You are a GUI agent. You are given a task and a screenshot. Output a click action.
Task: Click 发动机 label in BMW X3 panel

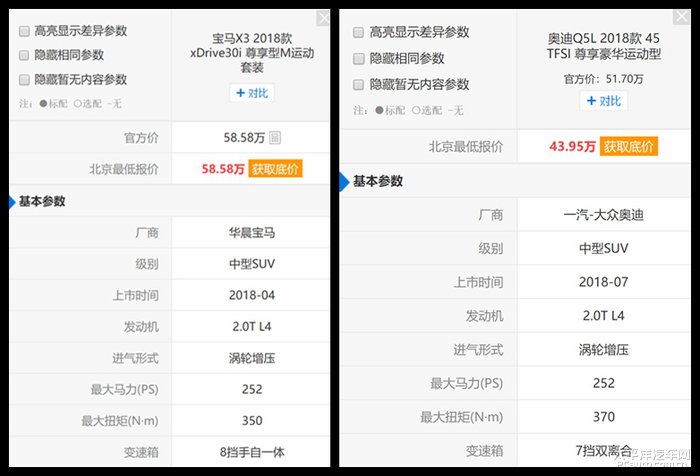(141, 327)
